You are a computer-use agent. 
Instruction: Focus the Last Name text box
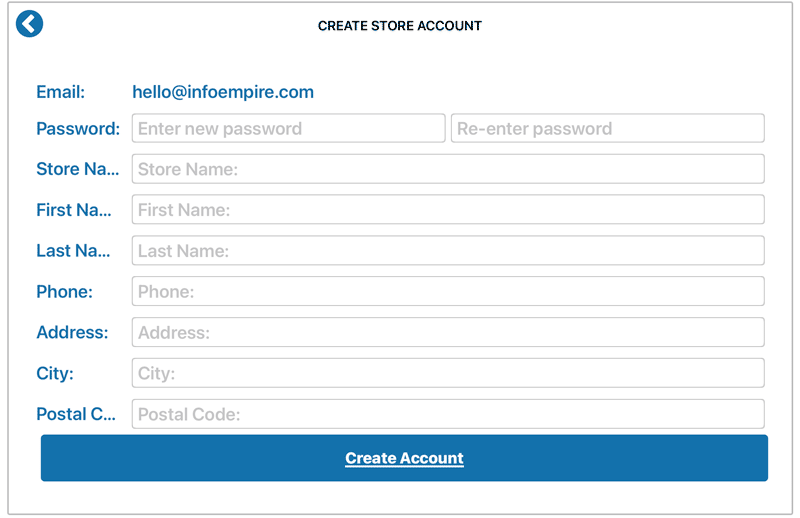(448, 251)
